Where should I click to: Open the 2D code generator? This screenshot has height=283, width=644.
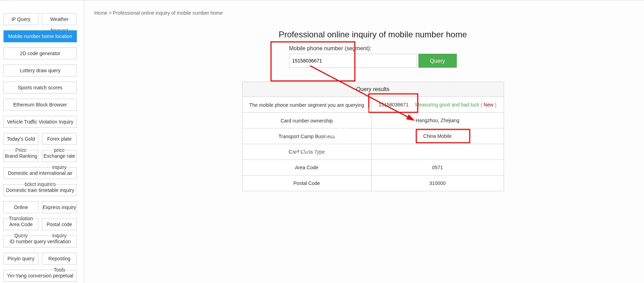40,53
